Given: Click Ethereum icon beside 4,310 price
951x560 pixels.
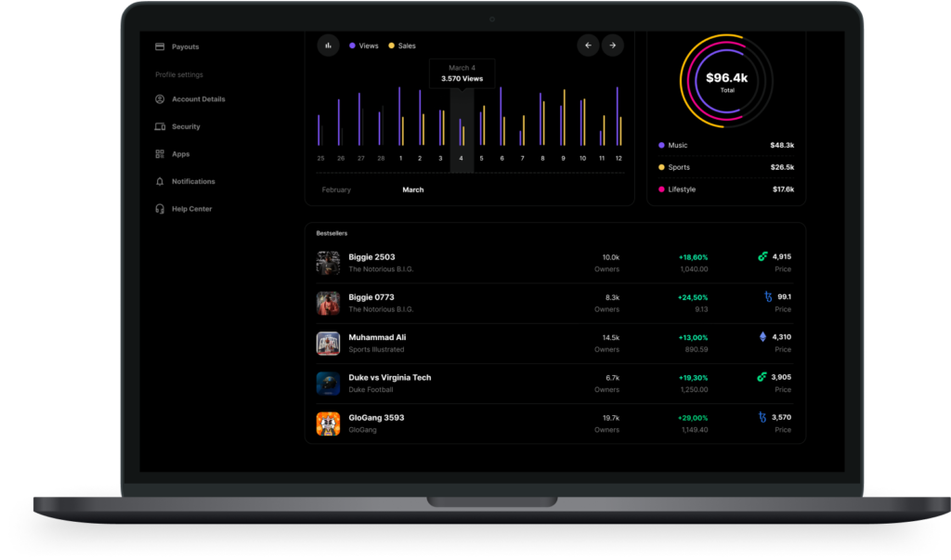Looking at the screenshot, I should 763,337.
